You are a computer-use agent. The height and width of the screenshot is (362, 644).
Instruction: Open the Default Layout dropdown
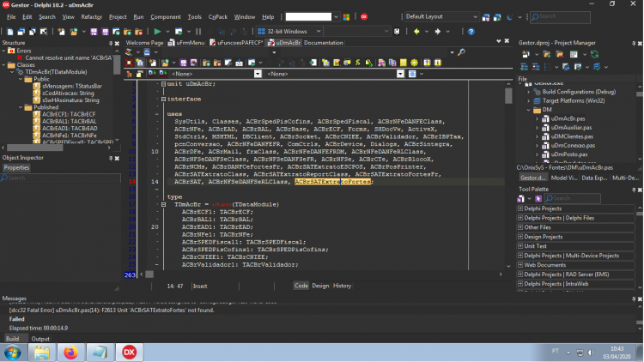[x=440, y=17]
